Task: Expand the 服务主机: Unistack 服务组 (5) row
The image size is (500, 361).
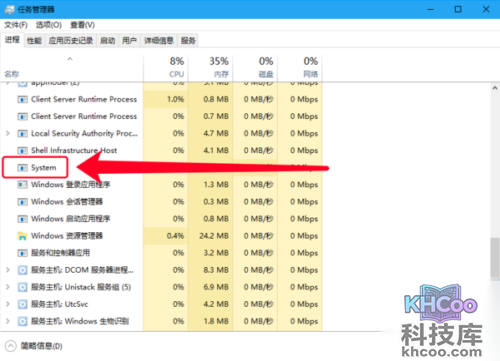Action: pos(8,287)
